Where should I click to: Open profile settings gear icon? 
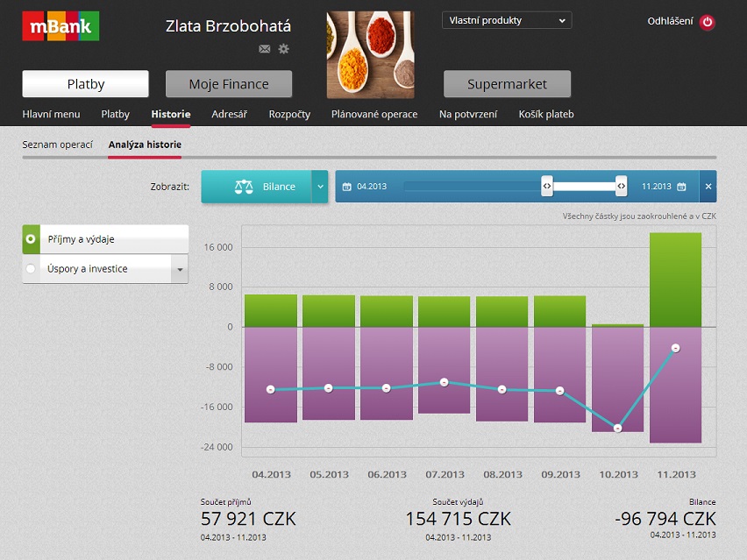283,49
